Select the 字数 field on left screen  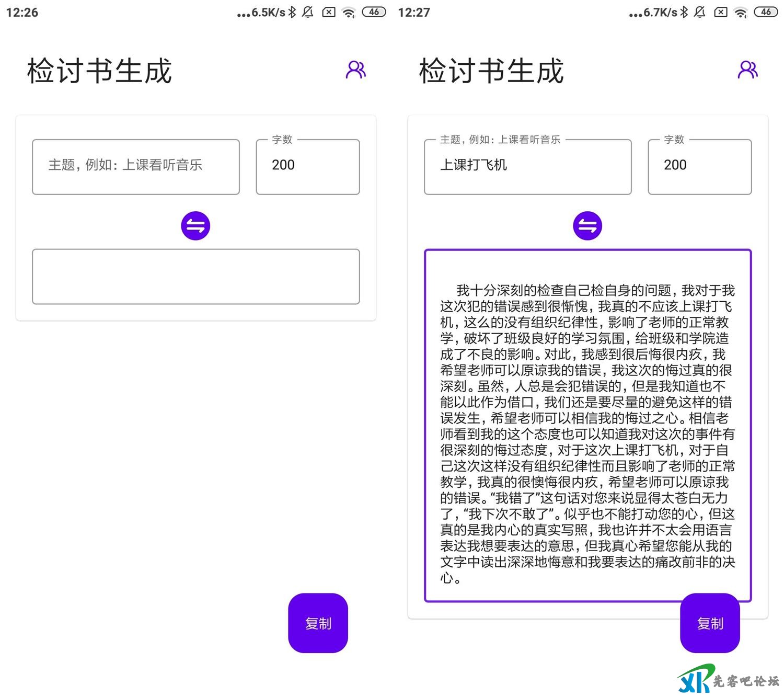pyautogui.click(x=308, y=166)
